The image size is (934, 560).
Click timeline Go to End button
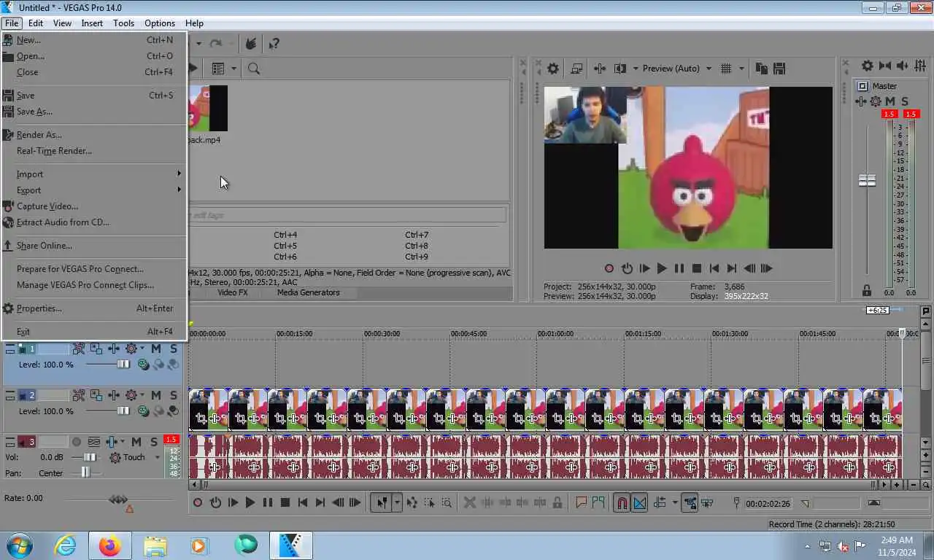(320, 502)
